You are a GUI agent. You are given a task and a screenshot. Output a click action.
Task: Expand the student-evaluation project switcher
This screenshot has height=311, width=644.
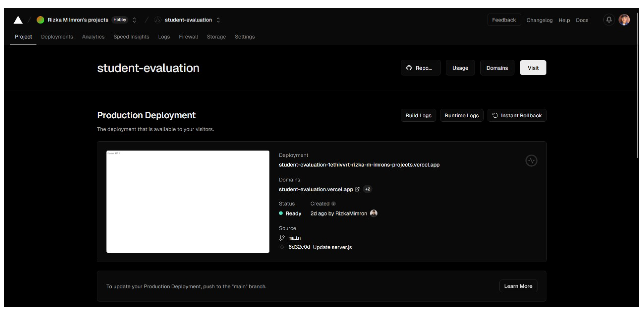[x=218, y=20]
